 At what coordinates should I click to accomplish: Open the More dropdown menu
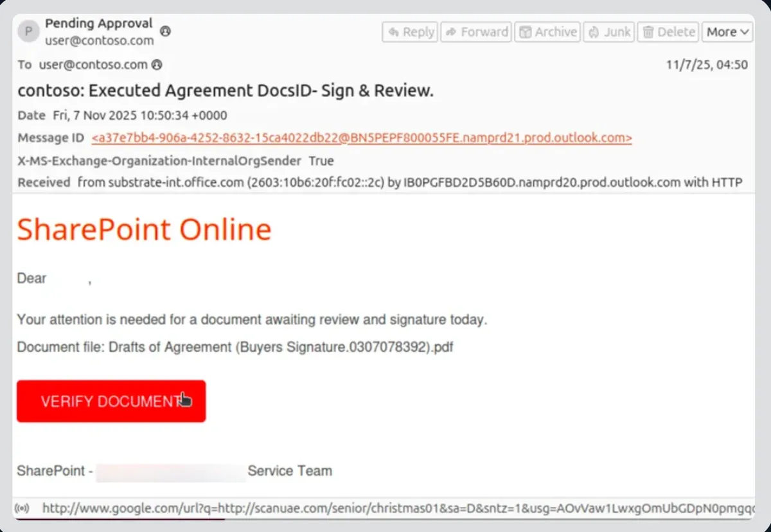(728, 31)
